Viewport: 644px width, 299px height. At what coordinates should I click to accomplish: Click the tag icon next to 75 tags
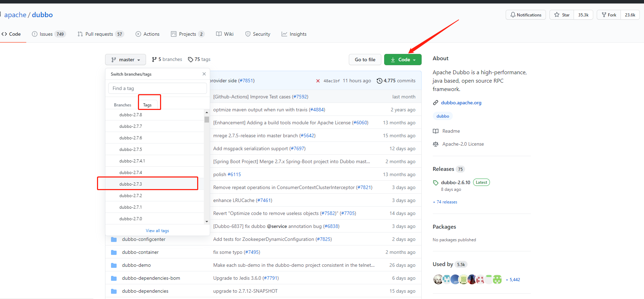coord(191,60)
